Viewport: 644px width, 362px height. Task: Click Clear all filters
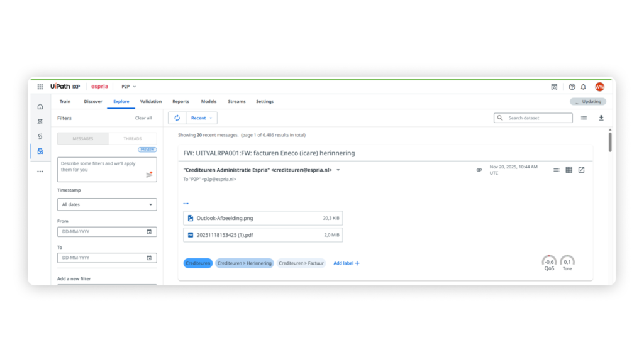coord(143,118)
